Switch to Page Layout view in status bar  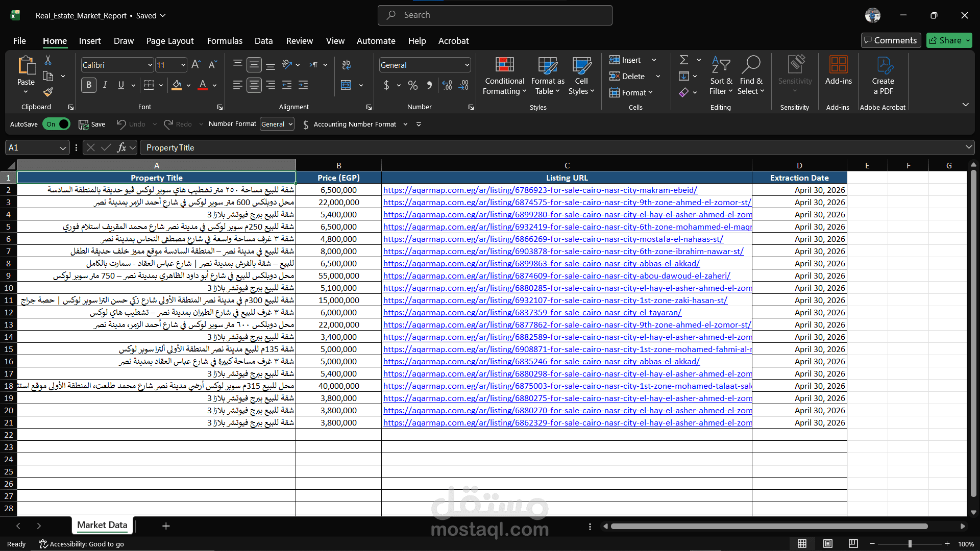point(828,544)
